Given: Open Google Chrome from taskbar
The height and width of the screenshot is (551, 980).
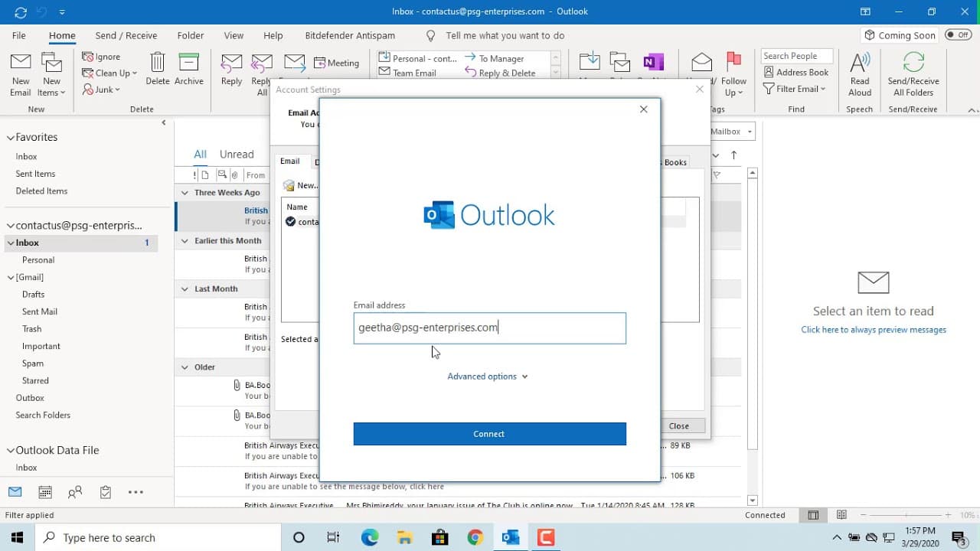Looking at the screenshot, I should [x=475, y=537].
